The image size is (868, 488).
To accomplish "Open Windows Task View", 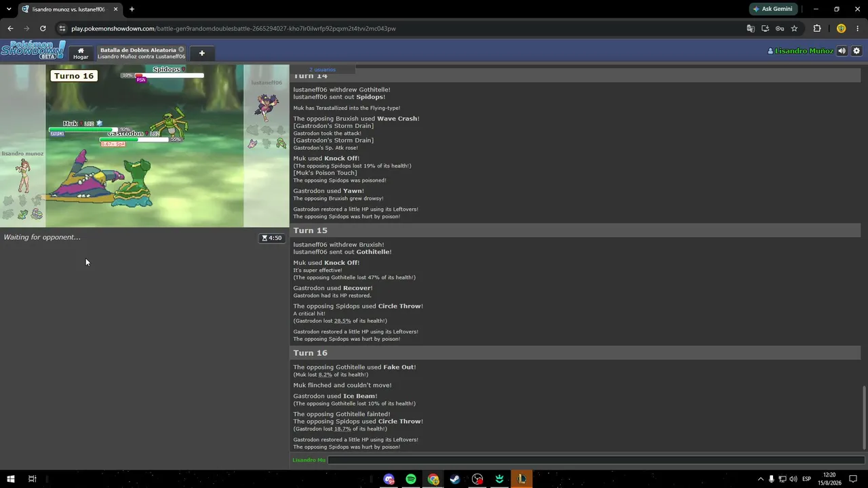I will click(x=32, y=479).
